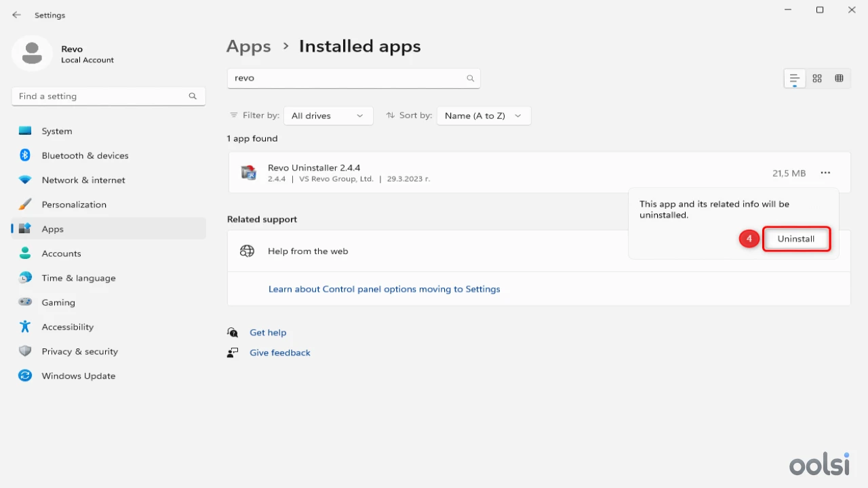Minimize the Settings window
The width and height of the screenshot is (868, 488).
click(x=788, y=10)
